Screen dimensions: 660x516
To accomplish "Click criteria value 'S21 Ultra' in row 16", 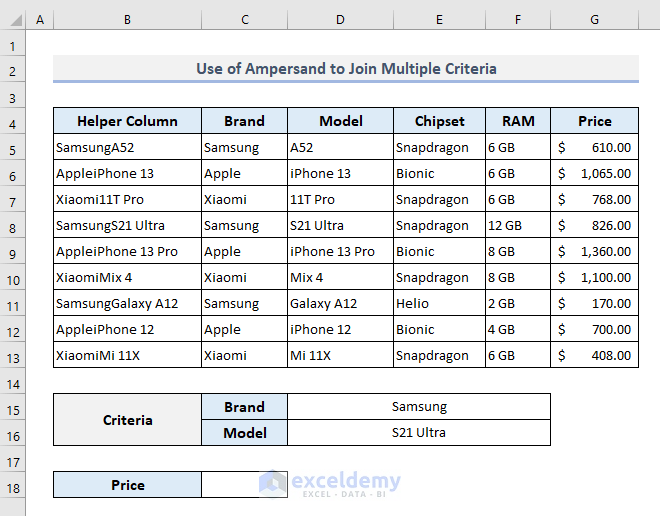I will tap(419, 433).
